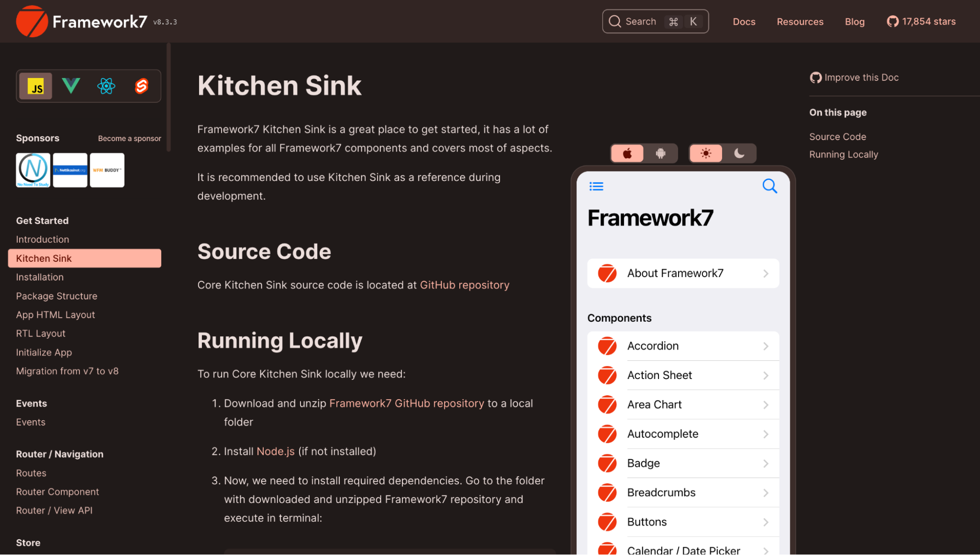
Task: Open Events page in sidebar
Action: (x=30, y=422)
